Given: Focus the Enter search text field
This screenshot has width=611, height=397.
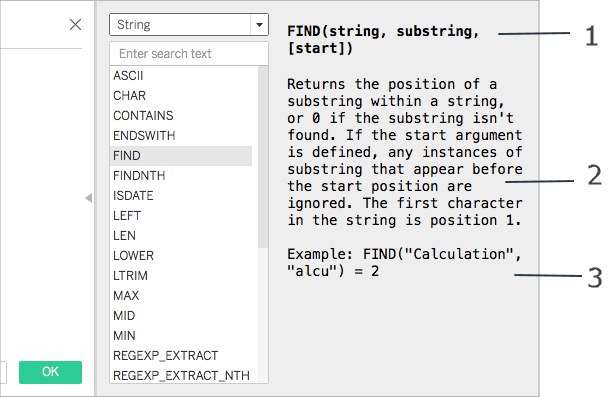Looking at the screenshot, I should coord(189,53).
